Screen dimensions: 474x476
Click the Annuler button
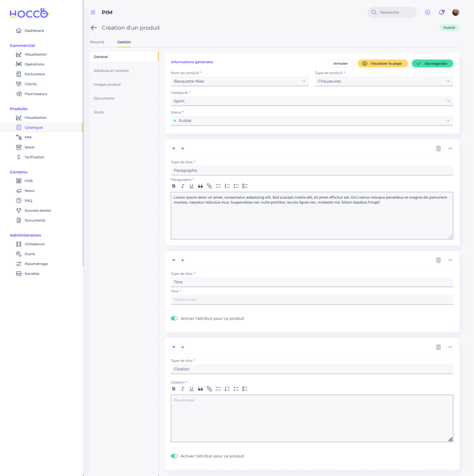point(341,64)
